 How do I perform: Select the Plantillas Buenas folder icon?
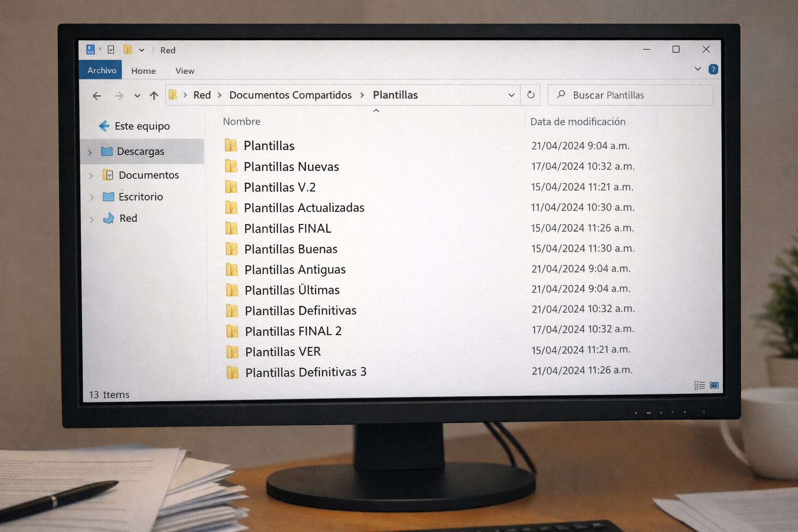[x=232, y=249]
